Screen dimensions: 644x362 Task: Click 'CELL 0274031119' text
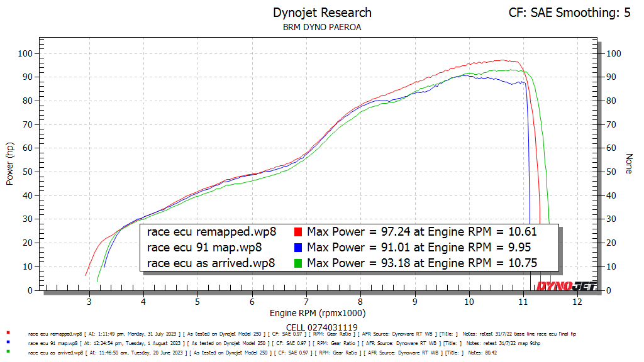(321, 327)
